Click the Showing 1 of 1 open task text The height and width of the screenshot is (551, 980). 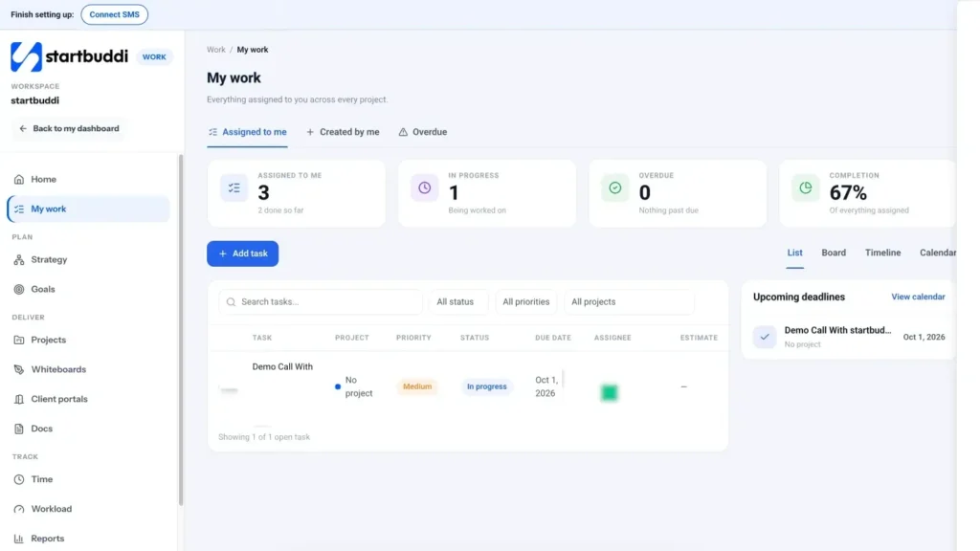click(x=264, y=437)
